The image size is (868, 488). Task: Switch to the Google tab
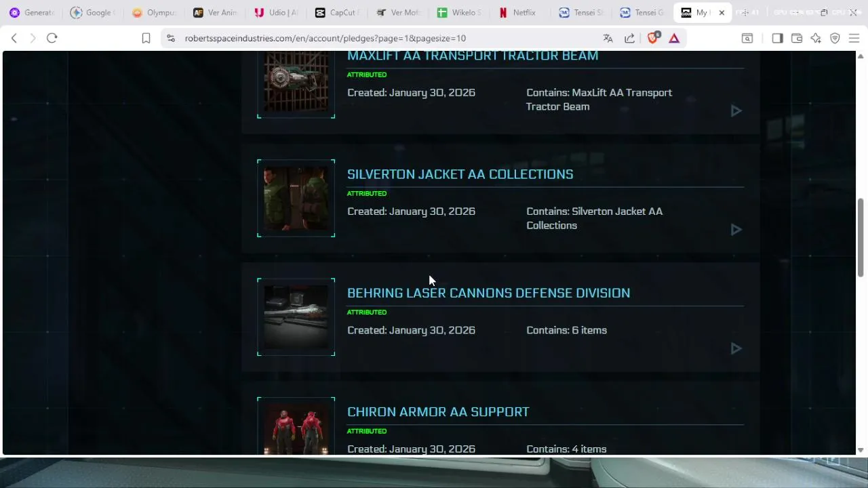click(93, 12)
